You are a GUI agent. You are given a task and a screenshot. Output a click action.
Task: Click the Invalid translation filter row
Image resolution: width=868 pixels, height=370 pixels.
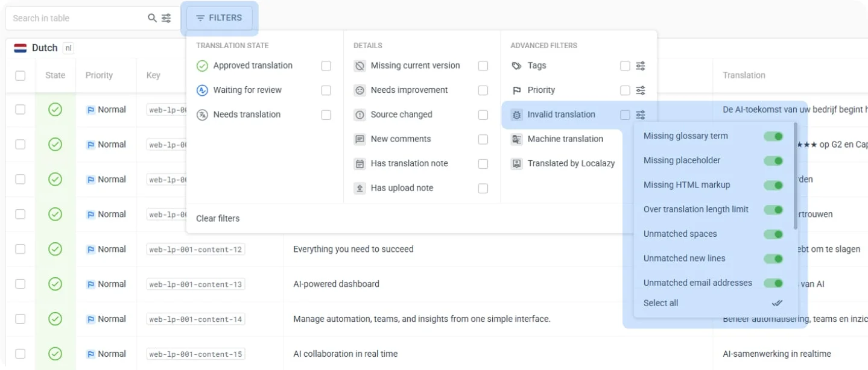pos(561,114)
